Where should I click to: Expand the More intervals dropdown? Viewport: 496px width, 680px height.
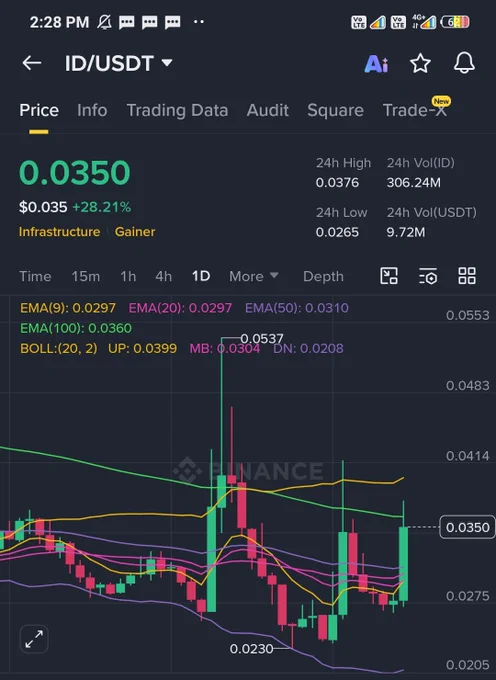click(x=254, y=276)
